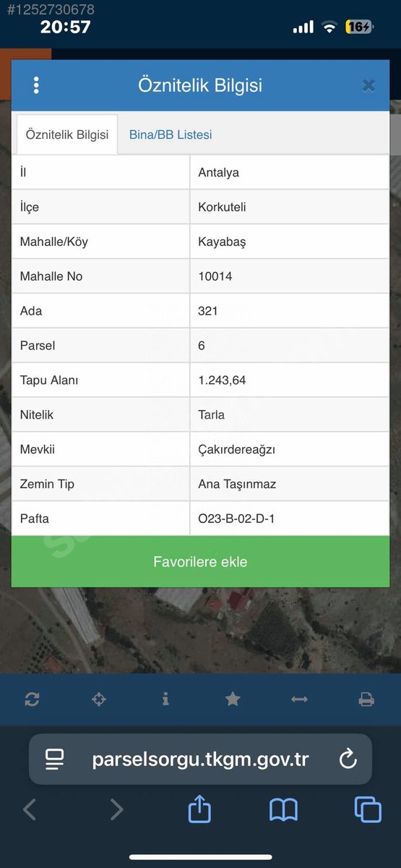The height and width of the screenshot is (868, 401).
Task: Show open Safari tabs
Action: tap(368, 809)
